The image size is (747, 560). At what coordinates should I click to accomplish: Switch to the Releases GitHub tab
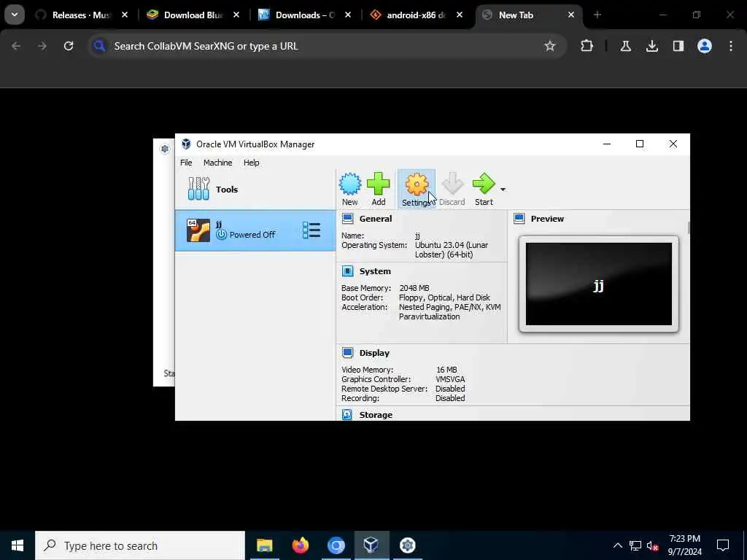(x=82, y=15)
